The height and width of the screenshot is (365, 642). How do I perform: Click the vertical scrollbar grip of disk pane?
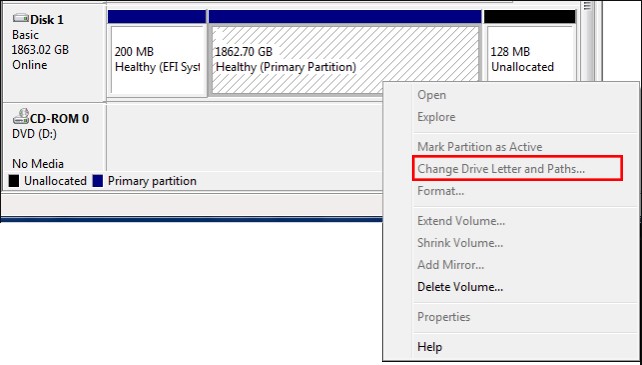click(x=587, y=6)
